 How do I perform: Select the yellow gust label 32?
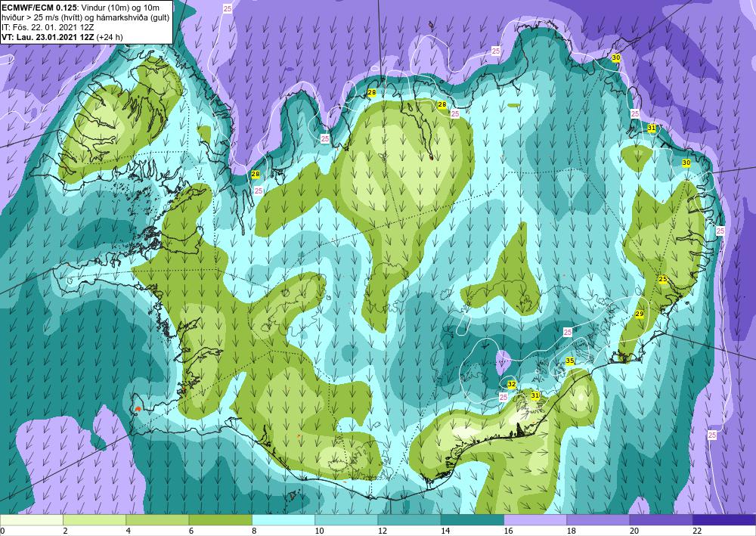click(512, 384)
